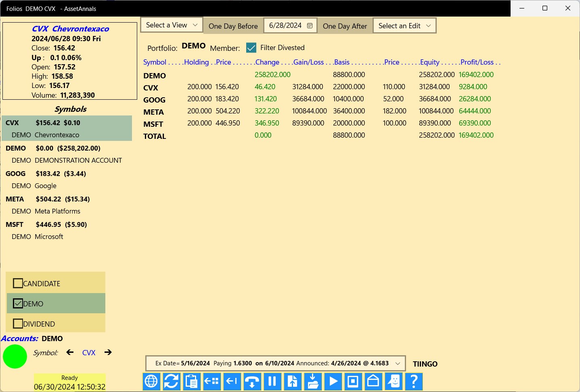Click the CVX Chevrontexaco quote heading
This screenshot has height=392, width=580.
pyautogui.click(x=70, y=29)
